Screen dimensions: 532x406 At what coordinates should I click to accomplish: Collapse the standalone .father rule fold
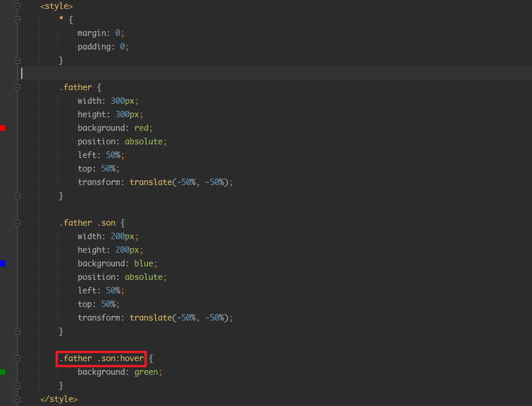(x=17, y=87)
